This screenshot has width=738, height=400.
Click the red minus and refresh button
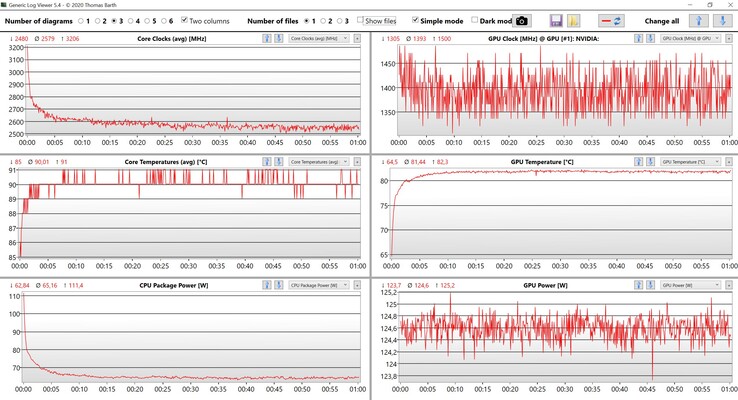click(611, 21)
